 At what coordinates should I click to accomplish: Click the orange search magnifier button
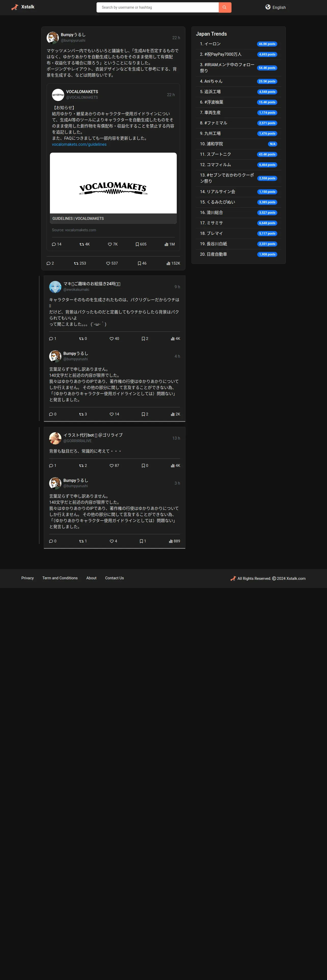(x=225, y=7)
